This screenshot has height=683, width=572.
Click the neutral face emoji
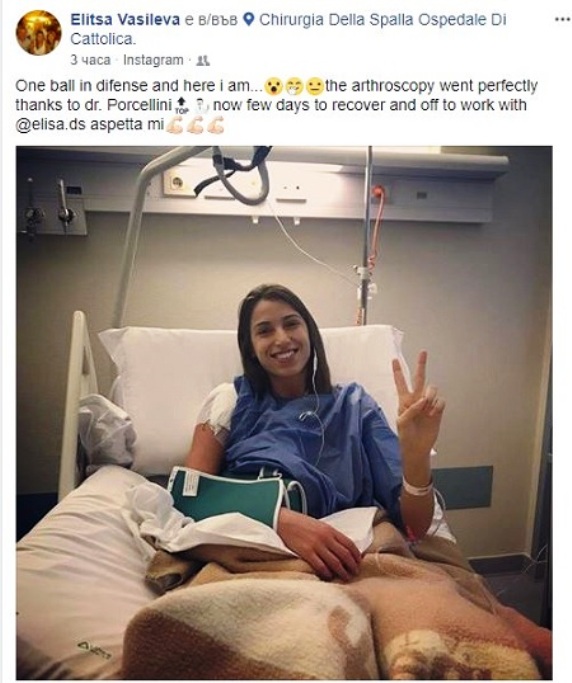[x=315, y=87]
